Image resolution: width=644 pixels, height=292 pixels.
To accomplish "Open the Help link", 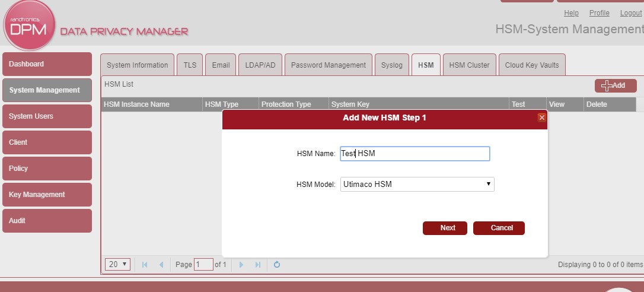I will point(571,13).
